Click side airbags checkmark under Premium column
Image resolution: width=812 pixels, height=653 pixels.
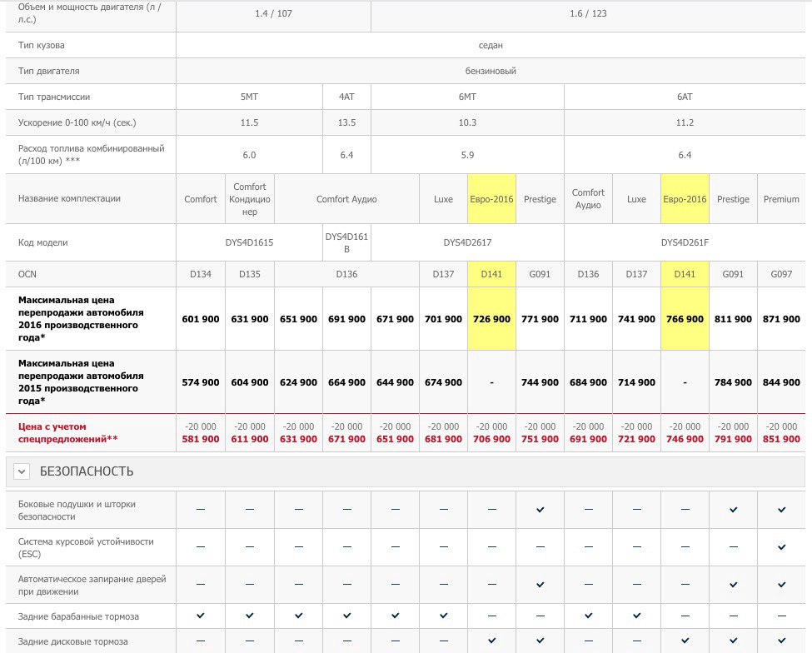coord(781,509)
